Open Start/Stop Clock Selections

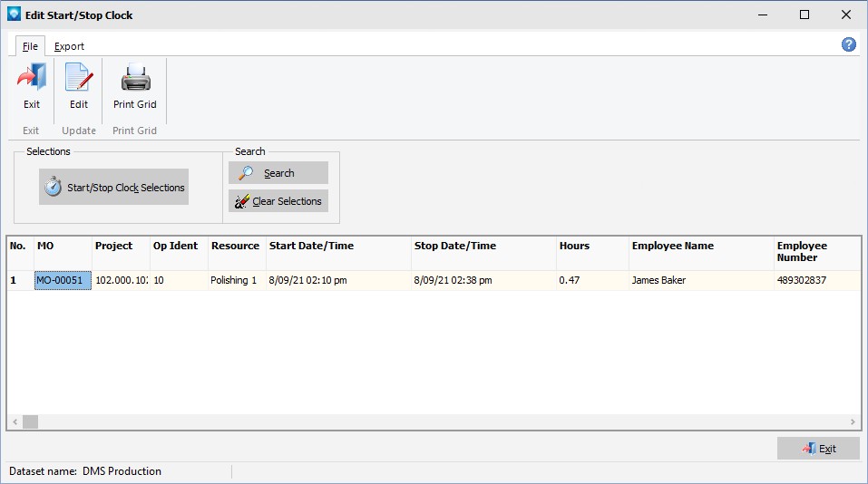point(113,187)
